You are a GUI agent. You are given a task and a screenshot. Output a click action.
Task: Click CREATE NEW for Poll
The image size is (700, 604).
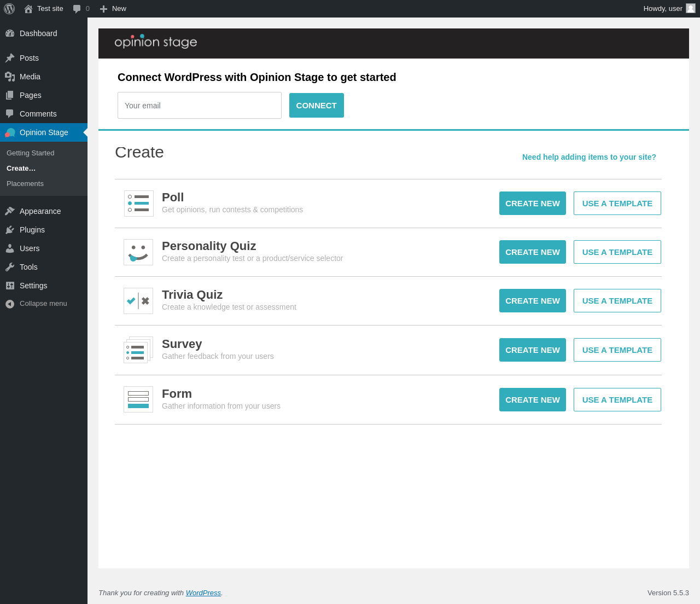pos(533,204)
